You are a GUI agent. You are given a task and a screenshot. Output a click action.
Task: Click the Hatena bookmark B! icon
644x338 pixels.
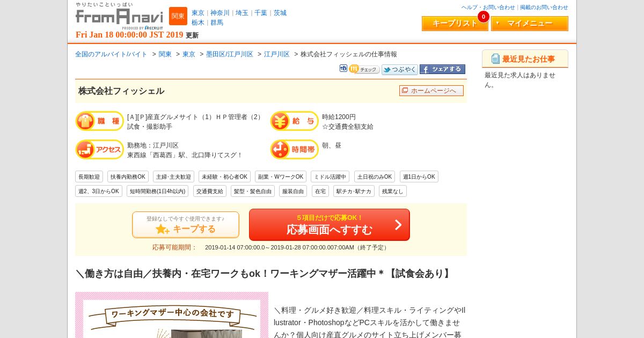coord(343,68)
